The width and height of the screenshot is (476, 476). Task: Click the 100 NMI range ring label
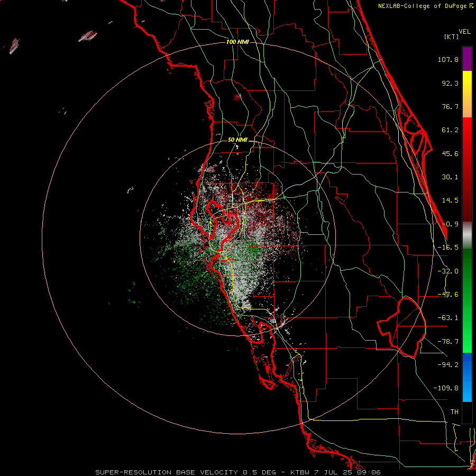(237, 42)
